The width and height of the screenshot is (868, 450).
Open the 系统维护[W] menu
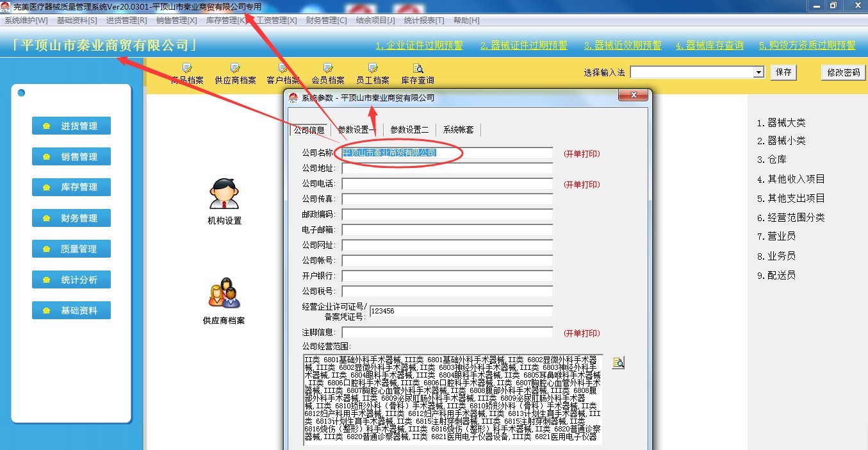[26, 21]
